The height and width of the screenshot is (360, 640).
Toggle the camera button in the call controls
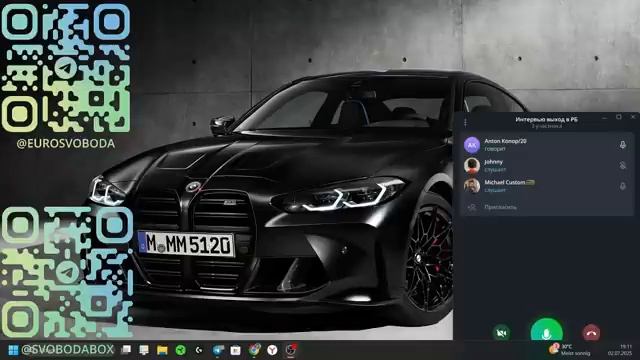pos(501,333)
